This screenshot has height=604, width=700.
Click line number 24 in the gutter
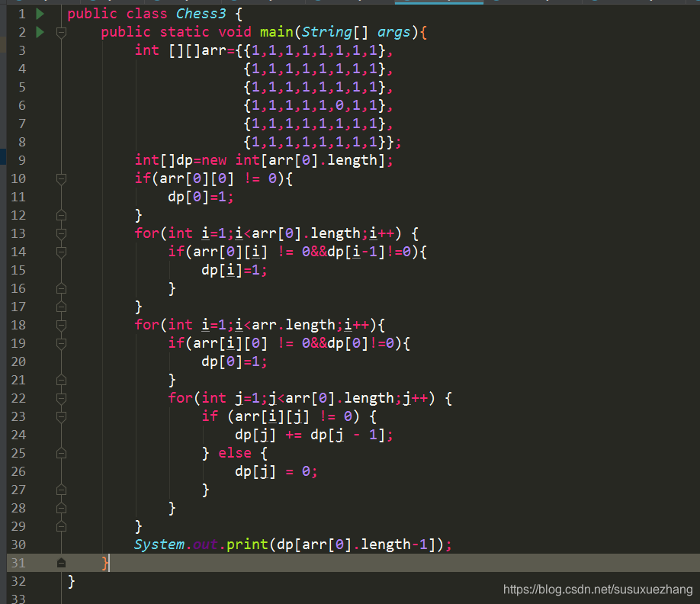[18, 435]
